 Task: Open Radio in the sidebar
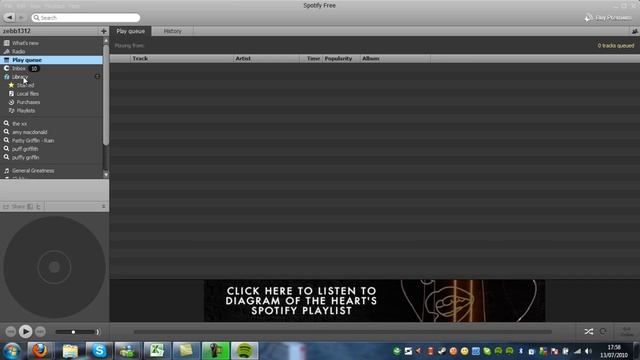coord(18,51)
